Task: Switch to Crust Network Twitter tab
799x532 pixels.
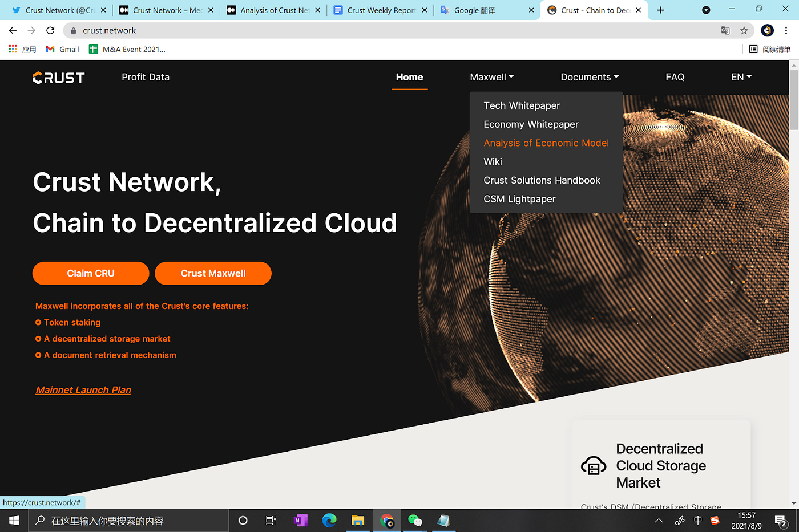Action: 59,10
